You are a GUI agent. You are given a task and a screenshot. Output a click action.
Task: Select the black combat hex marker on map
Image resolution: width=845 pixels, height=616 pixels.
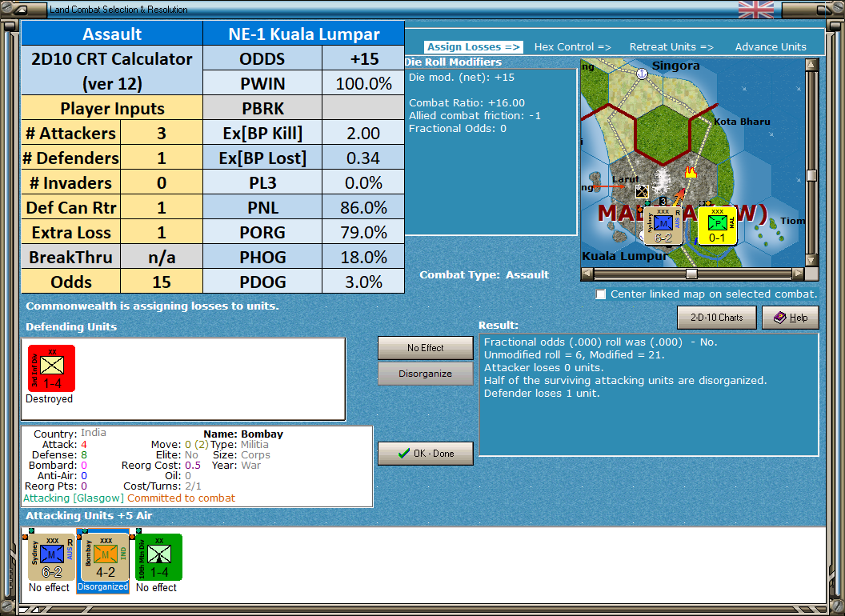click(x=643, y=190)
